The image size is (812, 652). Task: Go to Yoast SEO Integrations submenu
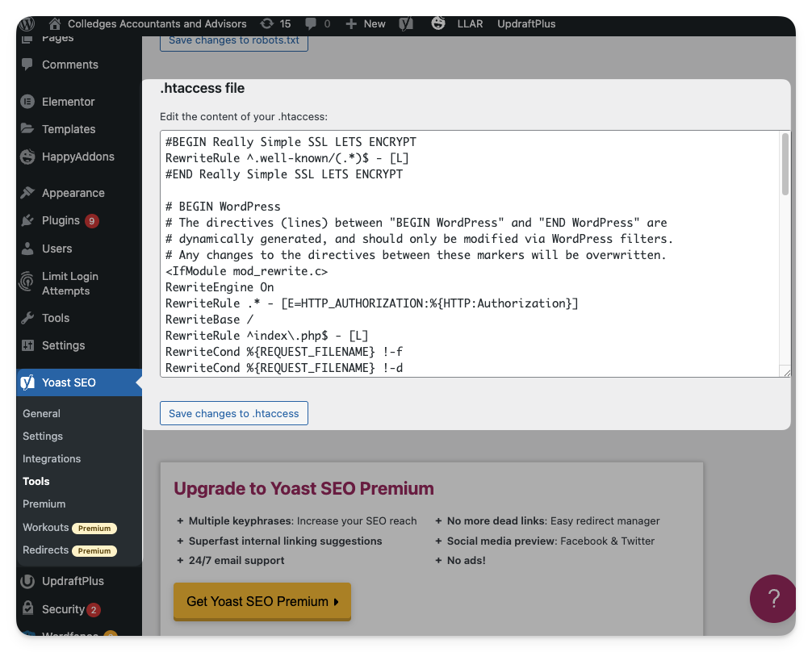(52, 458)
